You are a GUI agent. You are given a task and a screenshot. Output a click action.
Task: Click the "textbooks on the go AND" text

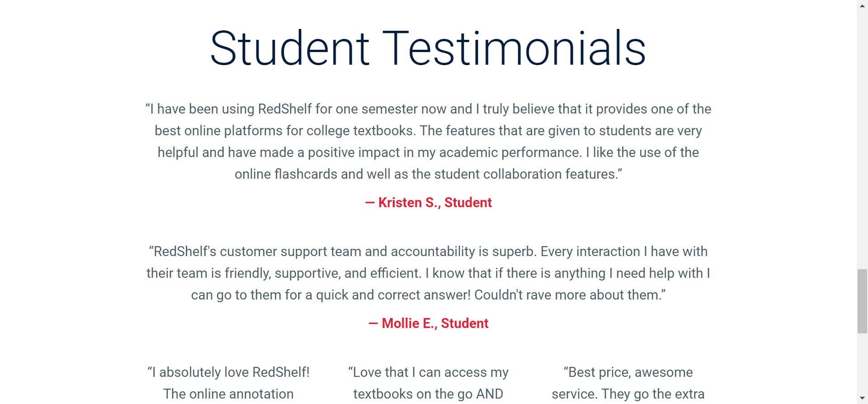[x=428, y=394]
